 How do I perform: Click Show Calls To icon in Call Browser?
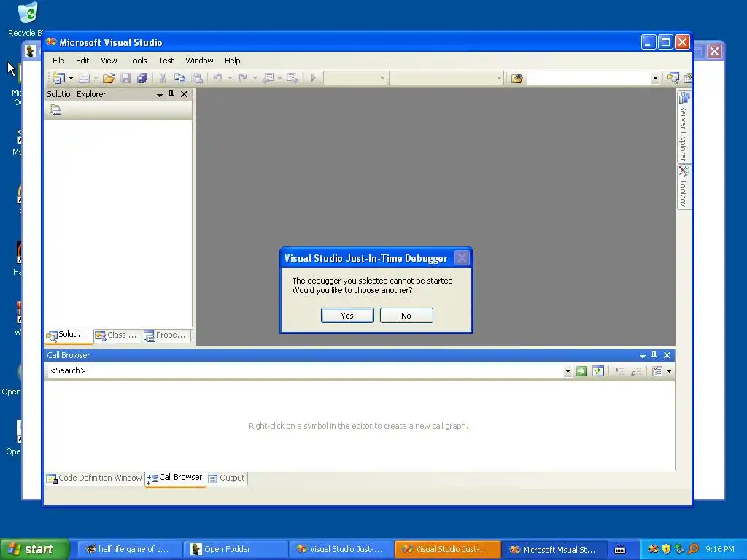(619, 371)
